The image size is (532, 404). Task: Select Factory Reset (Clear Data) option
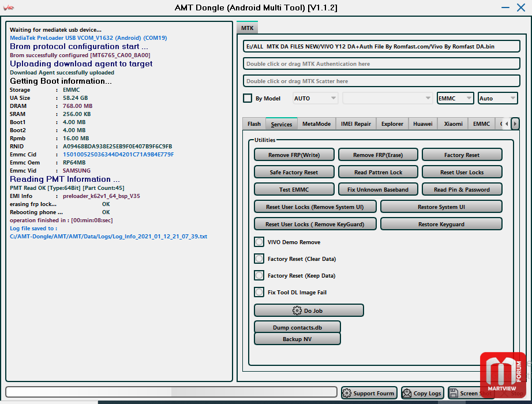coord(259,259)
